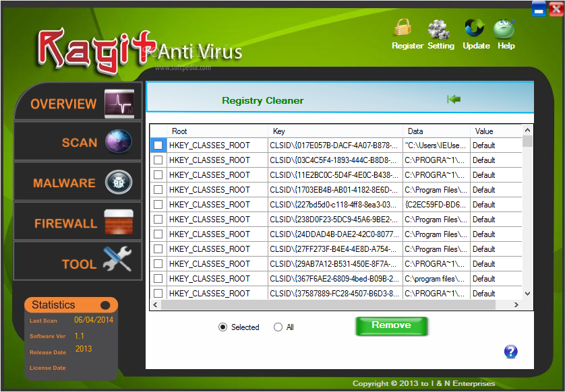This screenshot has height=392, width=565.
Task: Click the horizontal scrollbar right arrow
Action: pyautogui.click(x=516, y=304)
